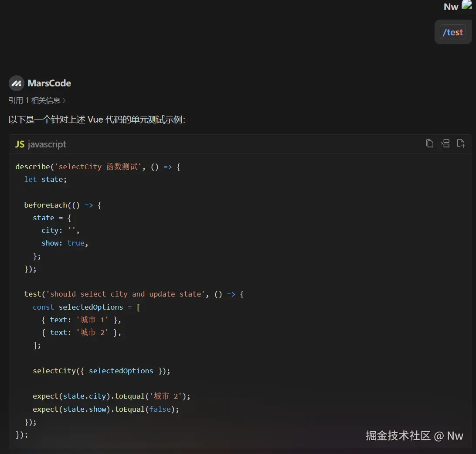Click the city: '' line

click(61, 231)
